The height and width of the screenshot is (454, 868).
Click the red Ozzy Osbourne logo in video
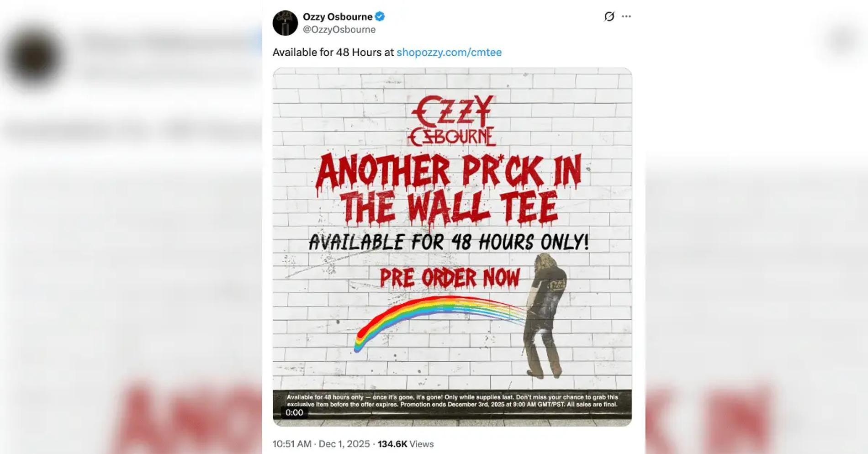pos(452,121)
